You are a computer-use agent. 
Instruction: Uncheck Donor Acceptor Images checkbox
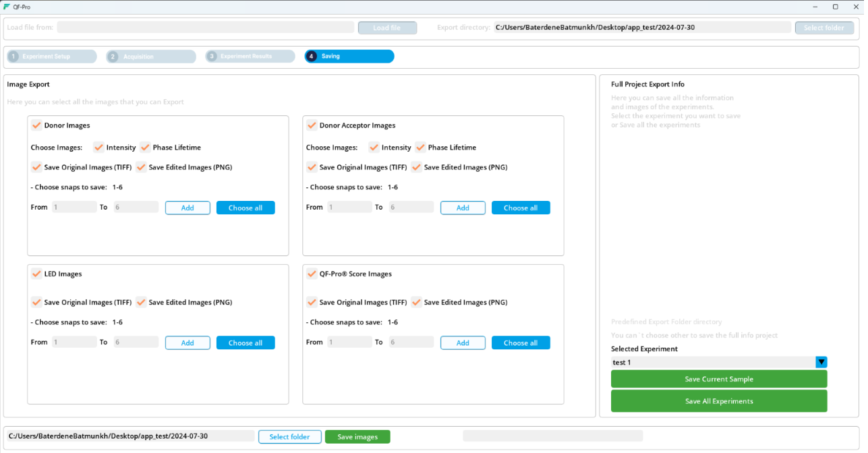[312, 125]
